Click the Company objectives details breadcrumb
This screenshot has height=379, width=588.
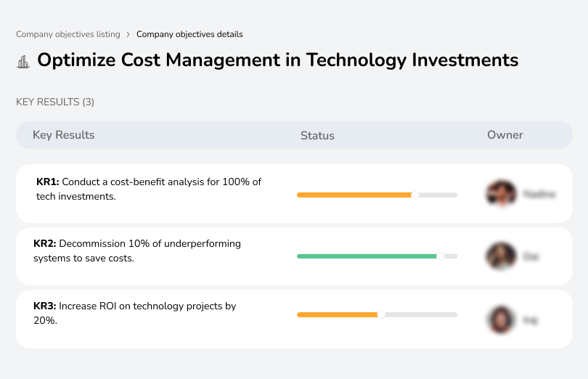[x=189, y=34]
